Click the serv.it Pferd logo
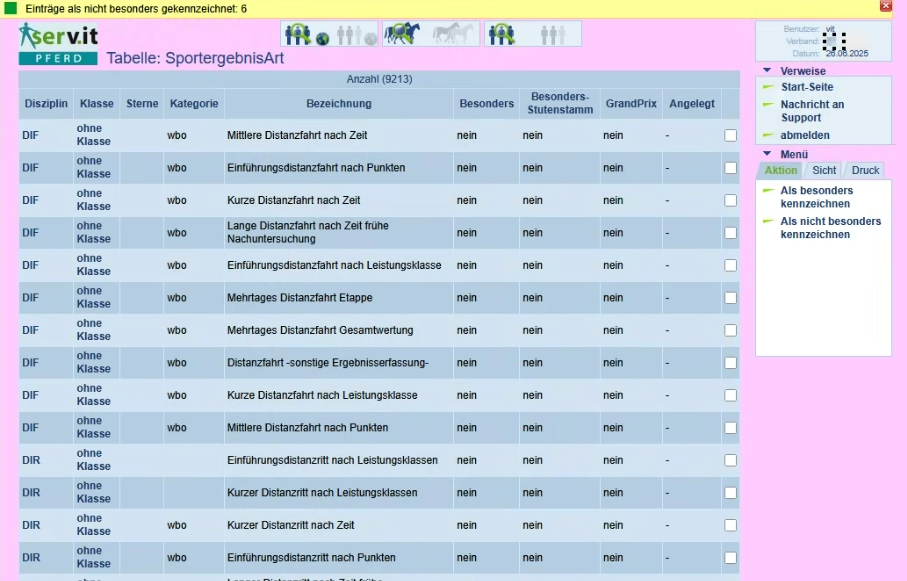 point(58,43)
